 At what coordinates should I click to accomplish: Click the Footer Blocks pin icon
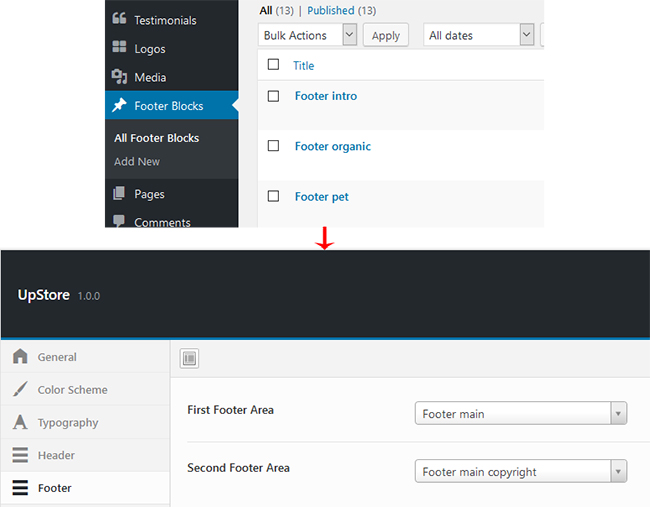click(x=119, y=106)
